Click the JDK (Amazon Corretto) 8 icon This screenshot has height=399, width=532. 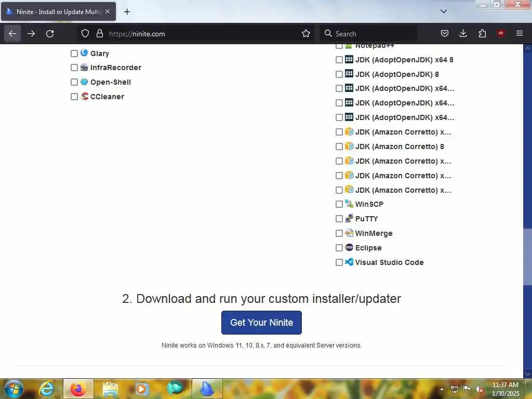[349, 146]
